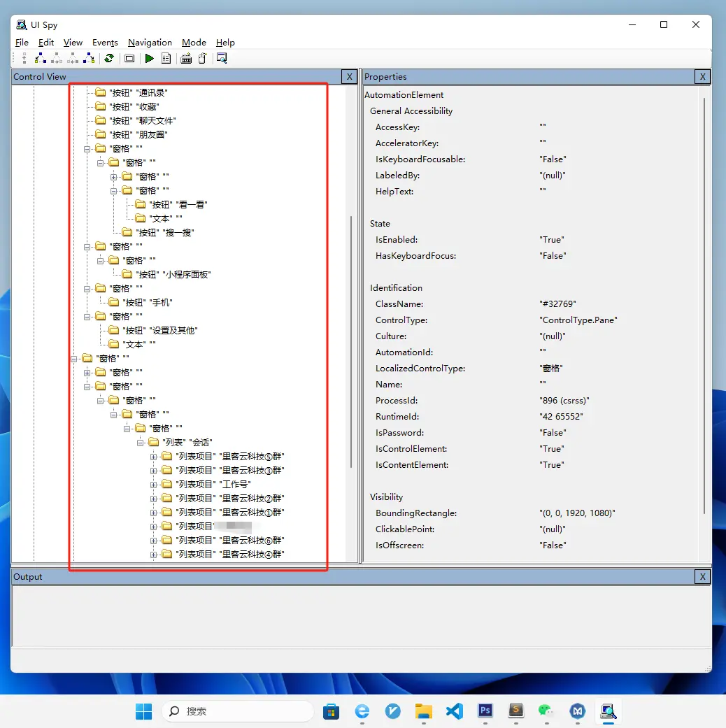Launch Visual Studio Code from the taskbar
Image resolution: width=726 pixels, height=728 pixels.
coord(454,711)
